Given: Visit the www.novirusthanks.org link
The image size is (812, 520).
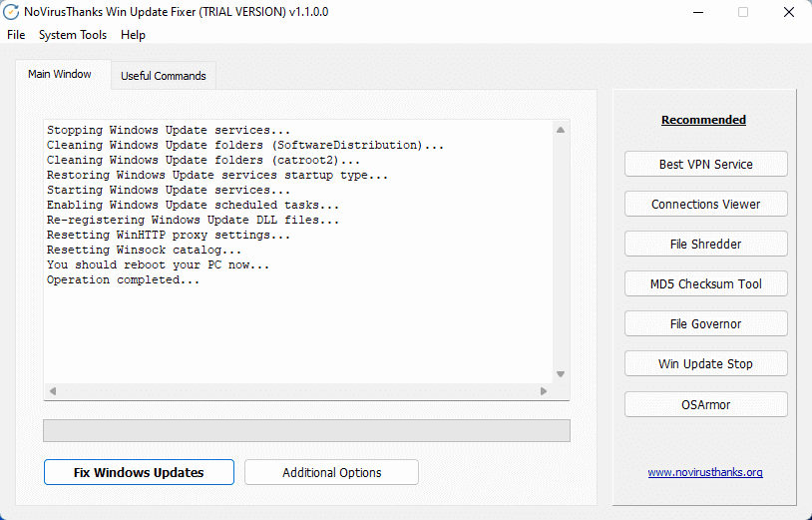Looking at the screenshot, I should coord(705,472).
